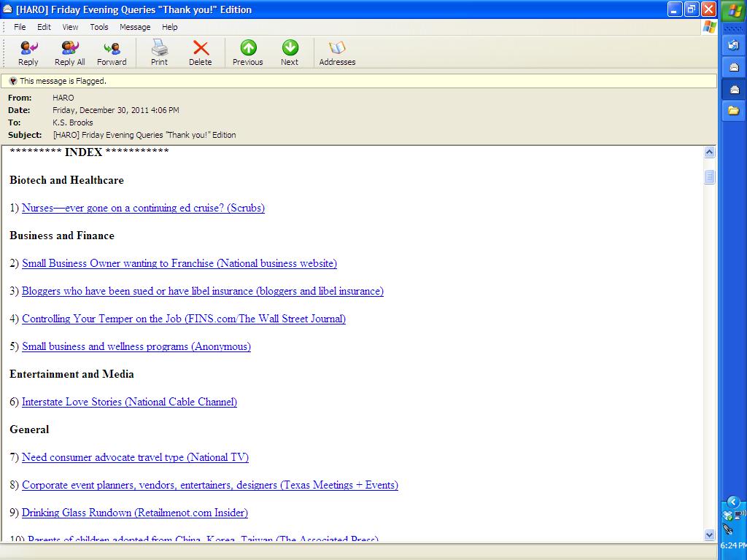
Task: Open the folder window from the taskbar
Action: pyautogui.click(x=734, y=111)
